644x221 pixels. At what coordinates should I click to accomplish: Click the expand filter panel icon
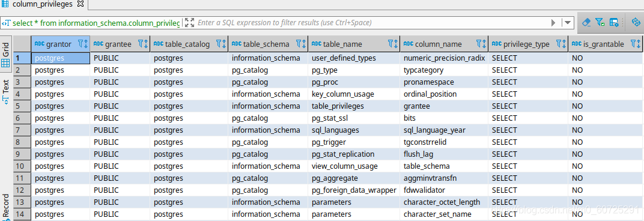point(189,23)
